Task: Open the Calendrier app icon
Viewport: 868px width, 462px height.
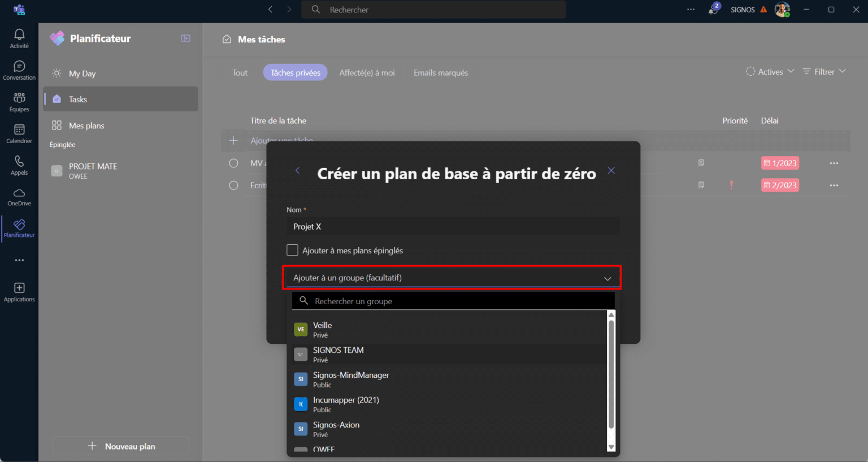Action: click(19, 133)
